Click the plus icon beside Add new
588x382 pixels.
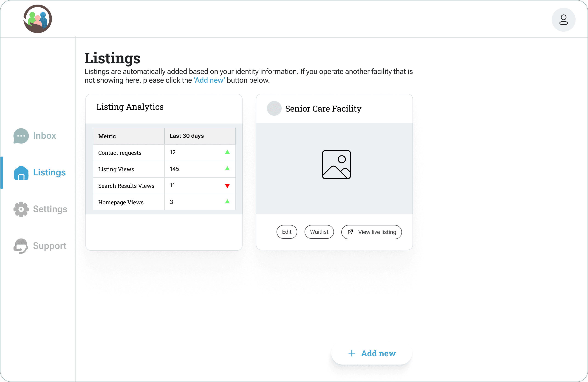click(x=352, y=353)
